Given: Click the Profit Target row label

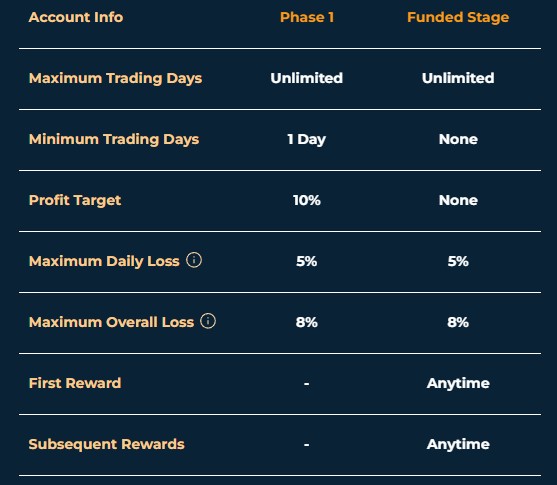Looking at the screenshot, I should coord(75,200).
